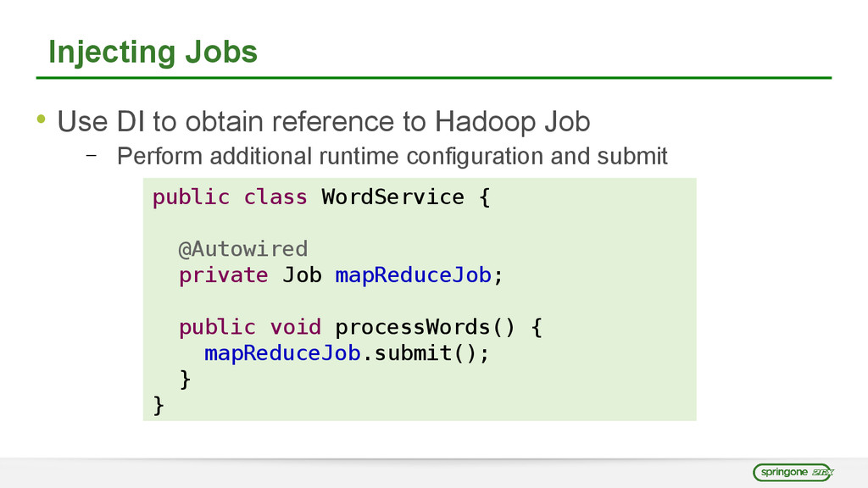
Task: Click the final closing brace of class
Action: point(159,406)
